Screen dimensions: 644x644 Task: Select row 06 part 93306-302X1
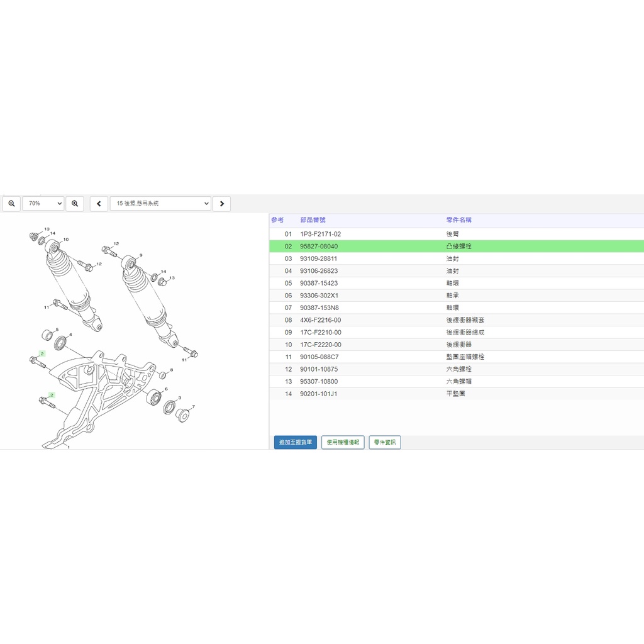tap(457, 296)
